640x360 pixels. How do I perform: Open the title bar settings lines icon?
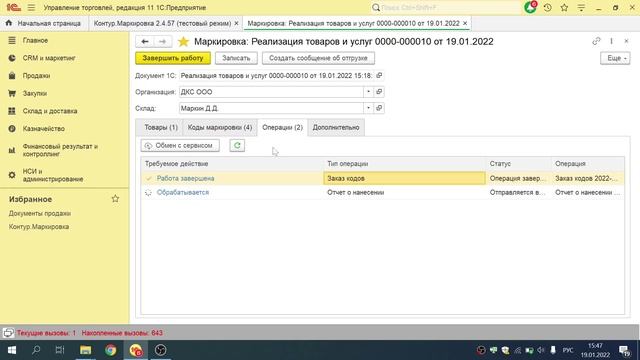coord(581,7)
